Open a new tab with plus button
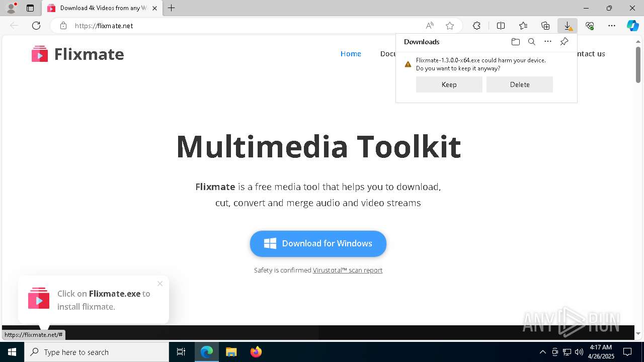The image size is (644, 362). (172, 8)
